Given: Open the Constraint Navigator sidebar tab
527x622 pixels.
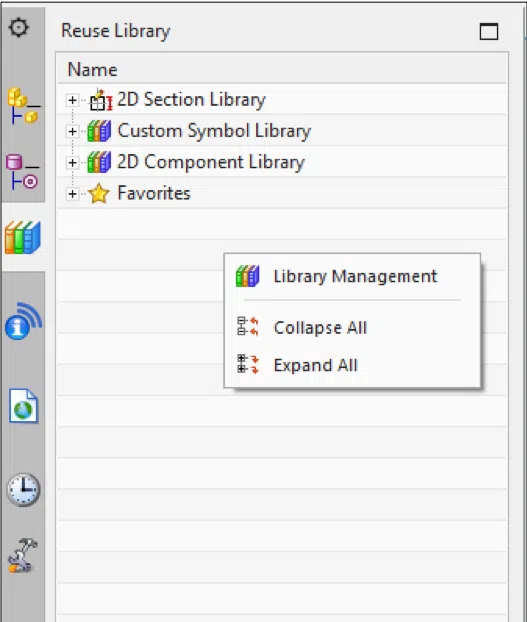Looking at the screenshot, I should coord(23,171).
